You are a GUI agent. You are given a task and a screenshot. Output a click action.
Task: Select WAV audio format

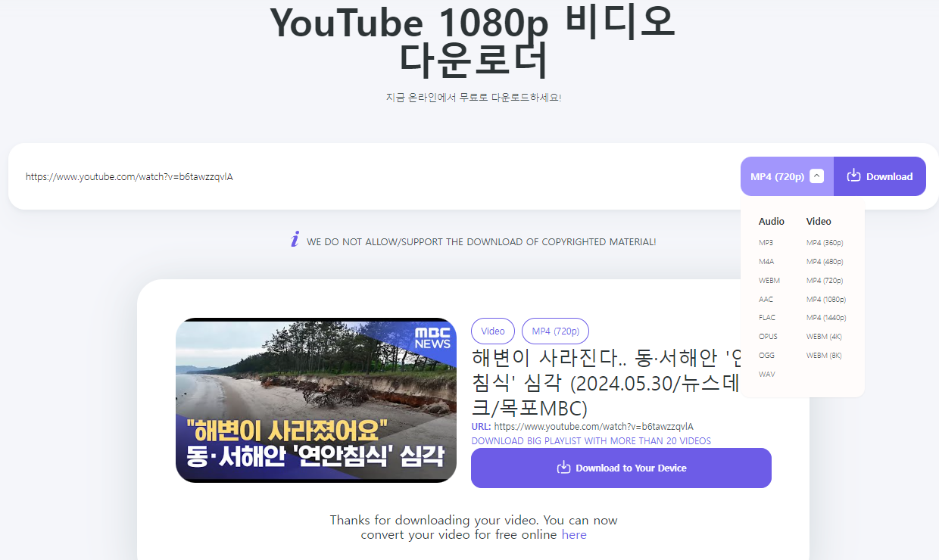[766, 375]
